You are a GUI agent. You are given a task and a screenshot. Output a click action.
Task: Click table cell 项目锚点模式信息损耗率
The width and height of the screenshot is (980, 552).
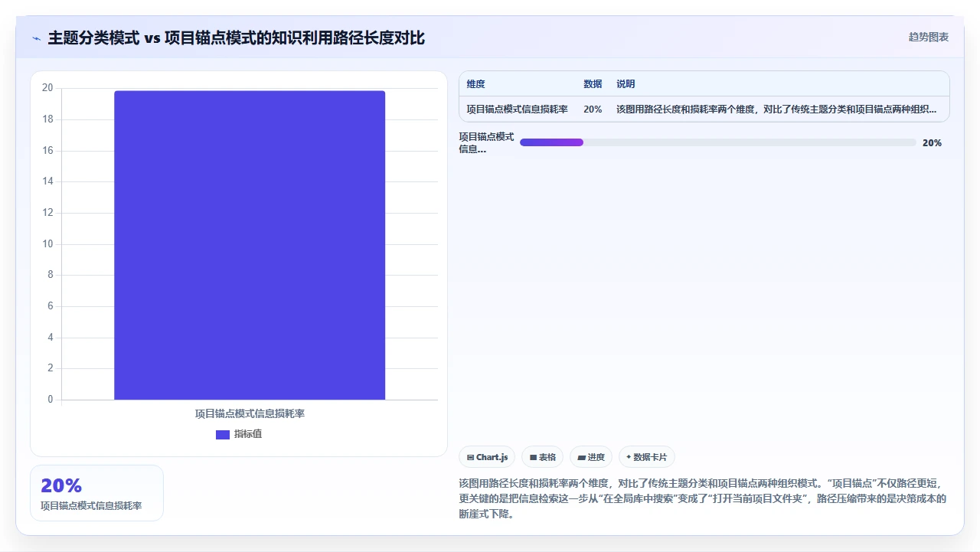tap(518, 109)
